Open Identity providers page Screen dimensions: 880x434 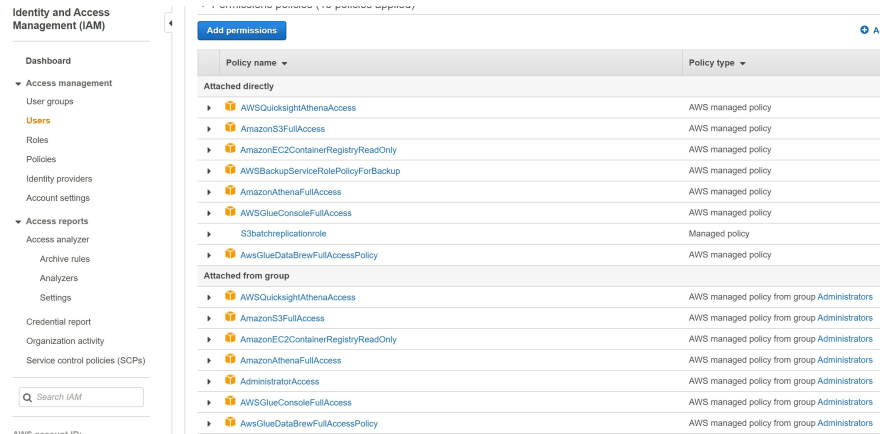tap(59, 179)
